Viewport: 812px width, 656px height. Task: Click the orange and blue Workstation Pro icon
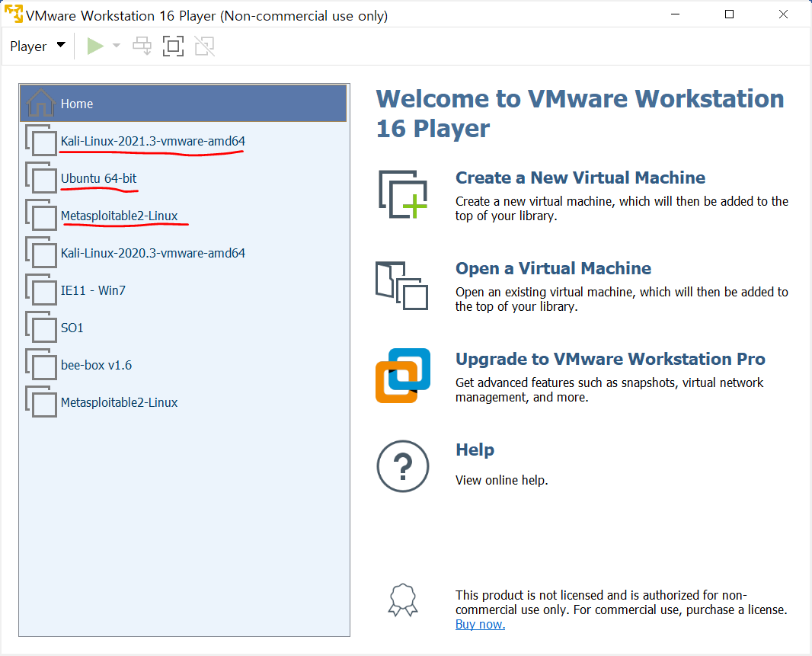point(403,376)
